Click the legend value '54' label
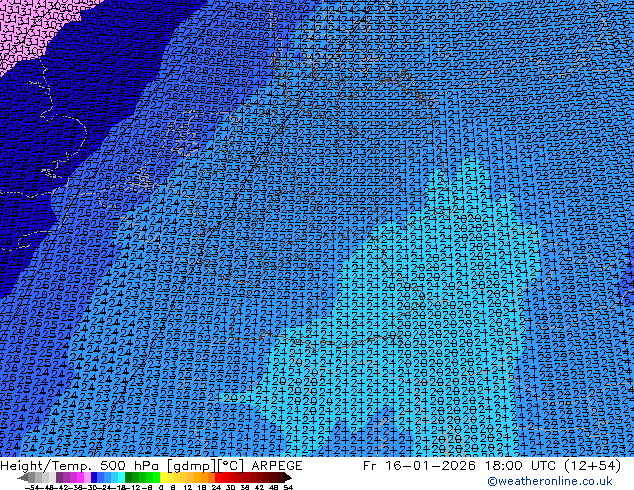Image resolution: width=634 pixels, height=490 pixels. [x=288, y=487]
